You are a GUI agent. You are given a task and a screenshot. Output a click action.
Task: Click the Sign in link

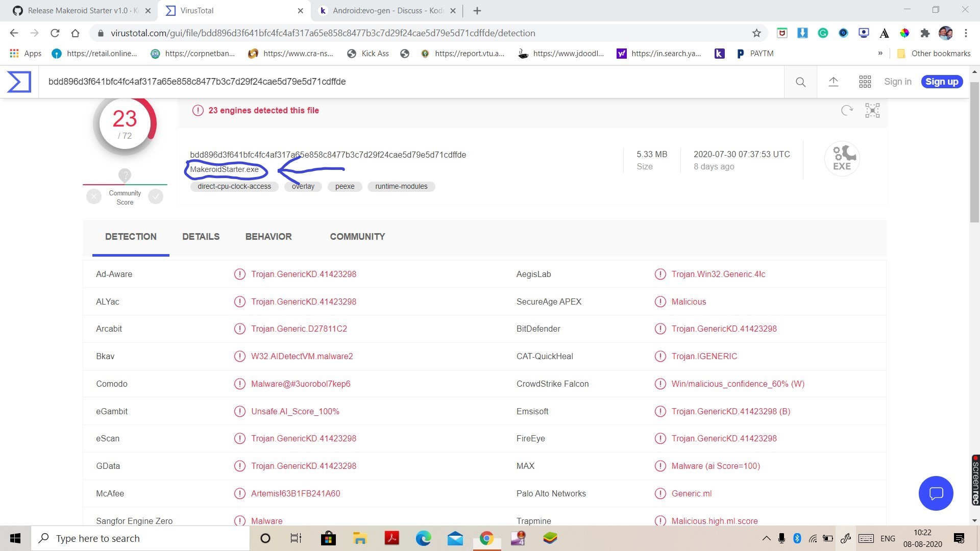coord(897,82)
